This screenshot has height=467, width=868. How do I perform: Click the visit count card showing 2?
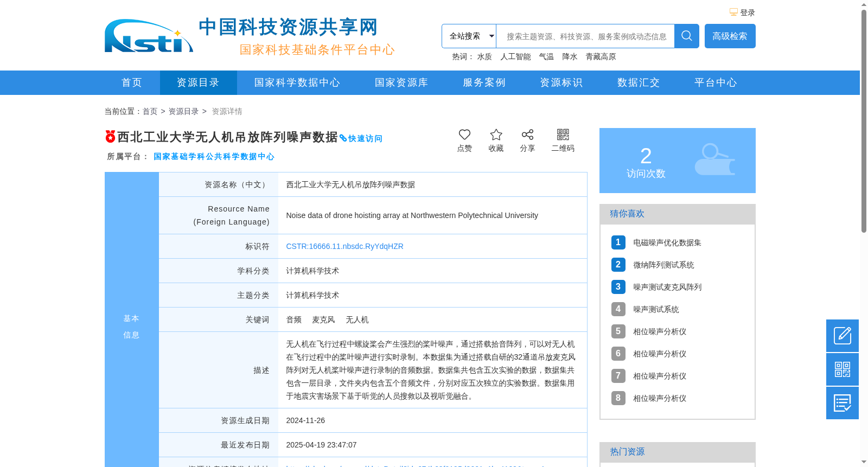coord(678,161)
